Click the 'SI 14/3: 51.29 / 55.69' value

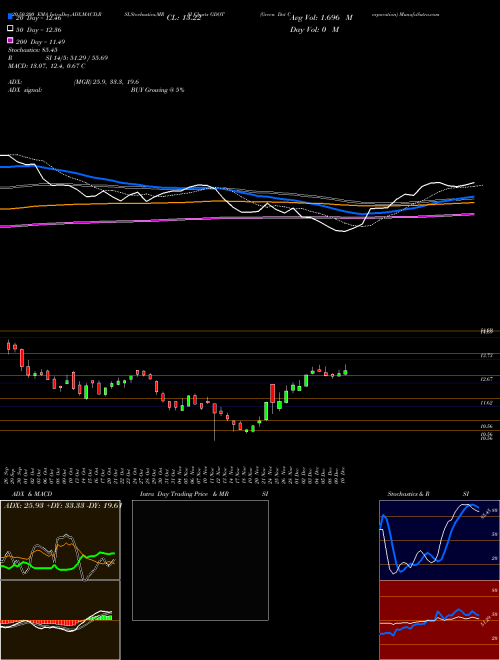click(77, 58)
